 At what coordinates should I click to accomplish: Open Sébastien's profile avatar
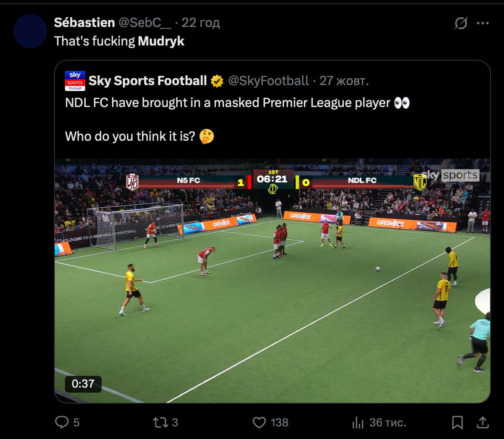30,31
